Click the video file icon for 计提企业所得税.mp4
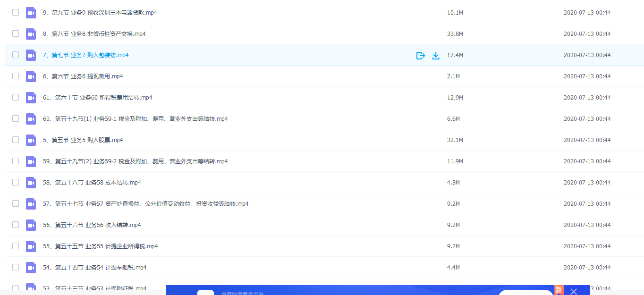This screenshot has height=295, width=644. coord(31,246)
